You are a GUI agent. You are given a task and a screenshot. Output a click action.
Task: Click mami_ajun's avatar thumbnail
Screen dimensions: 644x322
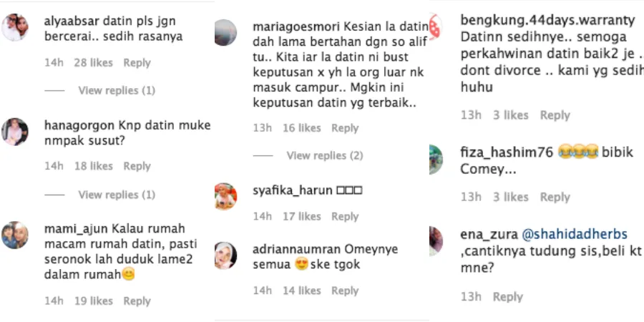click(15, 235)
